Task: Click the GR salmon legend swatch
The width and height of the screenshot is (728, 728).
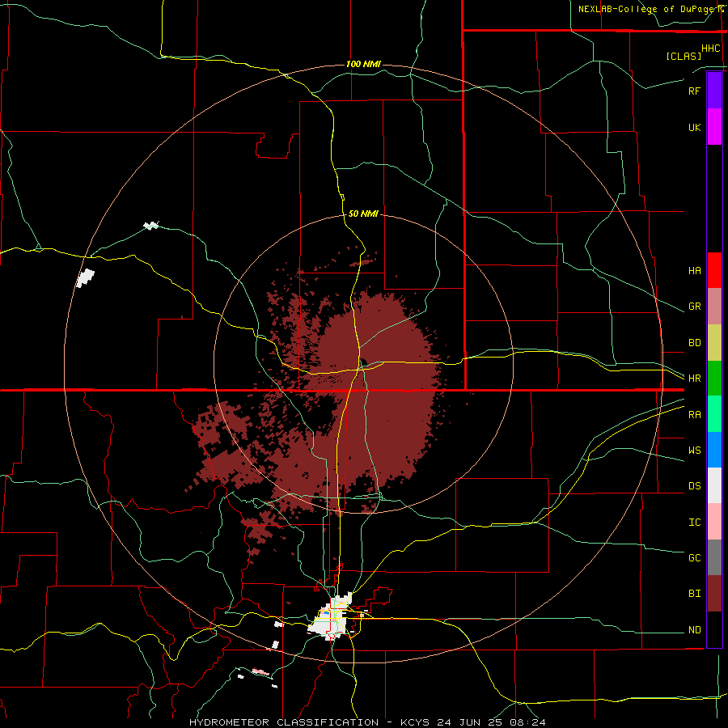Action: [714, 307]
